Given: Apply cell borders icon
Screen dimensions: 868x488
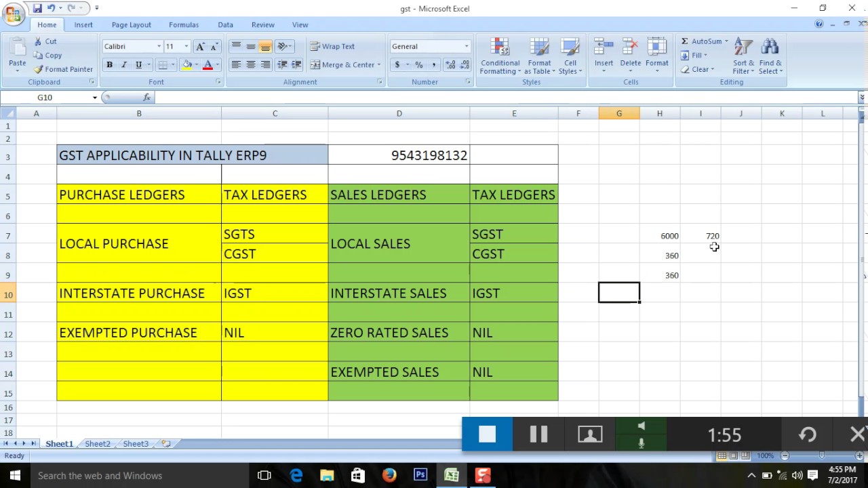Looking at the screenshot, I should [x=162, y=64].
